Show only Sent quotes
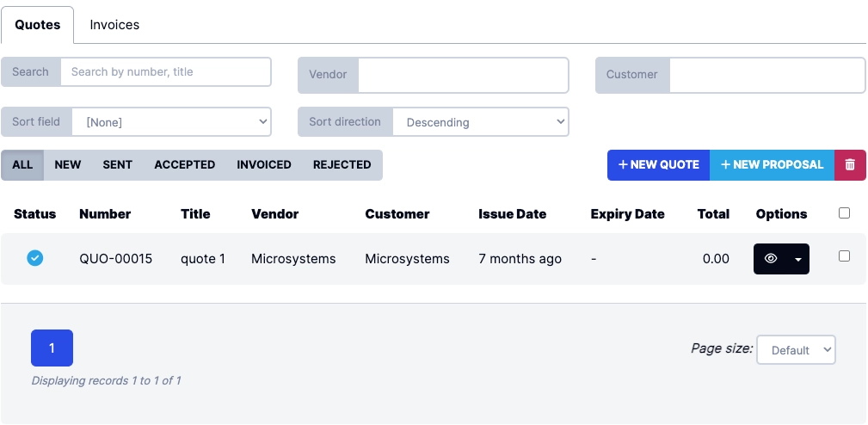 117,164
